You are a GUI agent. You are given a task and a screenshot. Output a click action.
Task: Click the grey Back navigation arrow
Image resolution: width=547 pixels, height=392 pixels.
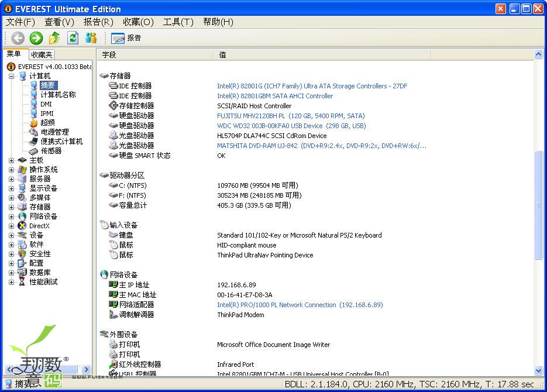[x=18, y=38]
